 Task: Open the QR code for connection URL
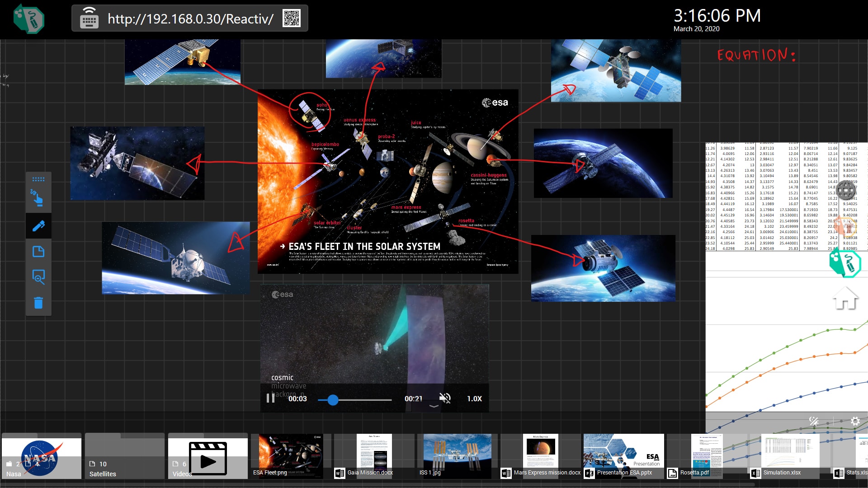[292, 18]
